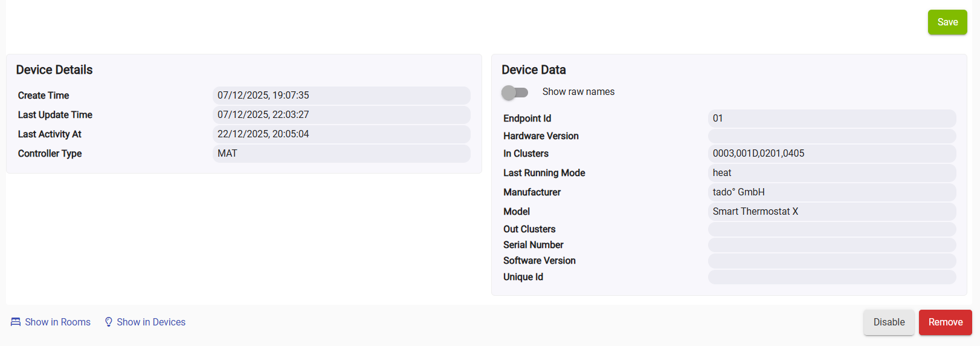Click the Last Activity At value field
The height and width of the screenshot is (346, 980).
coord(341,134)
